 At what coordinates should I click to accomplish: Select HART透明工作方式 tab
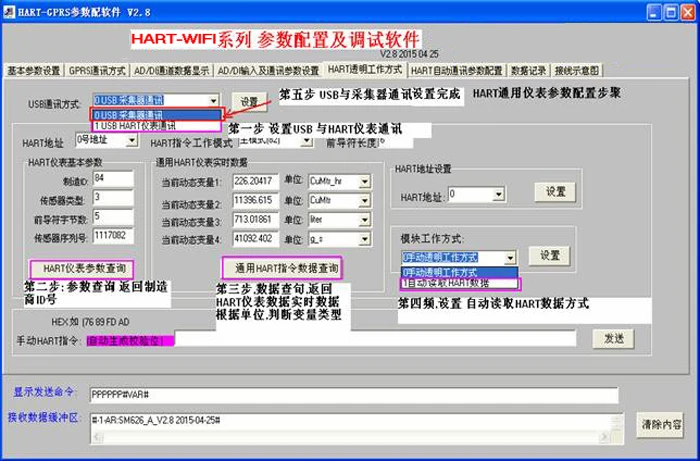pos(365,69)
